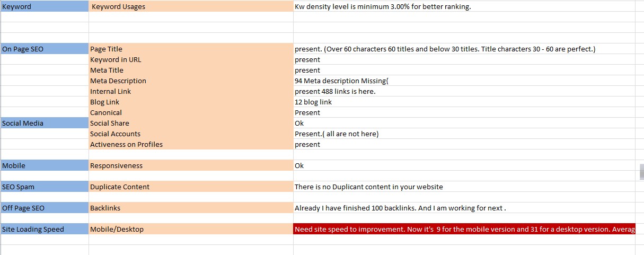Click the 'Internal Link' cell

coord(191,91)
